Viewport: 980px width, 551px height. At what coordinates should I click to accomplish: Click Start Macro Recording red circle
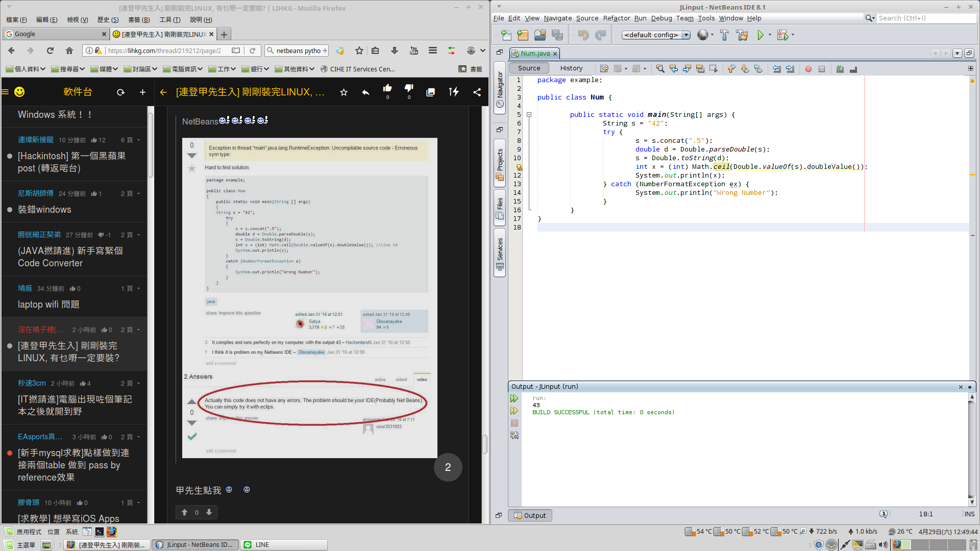808,69
